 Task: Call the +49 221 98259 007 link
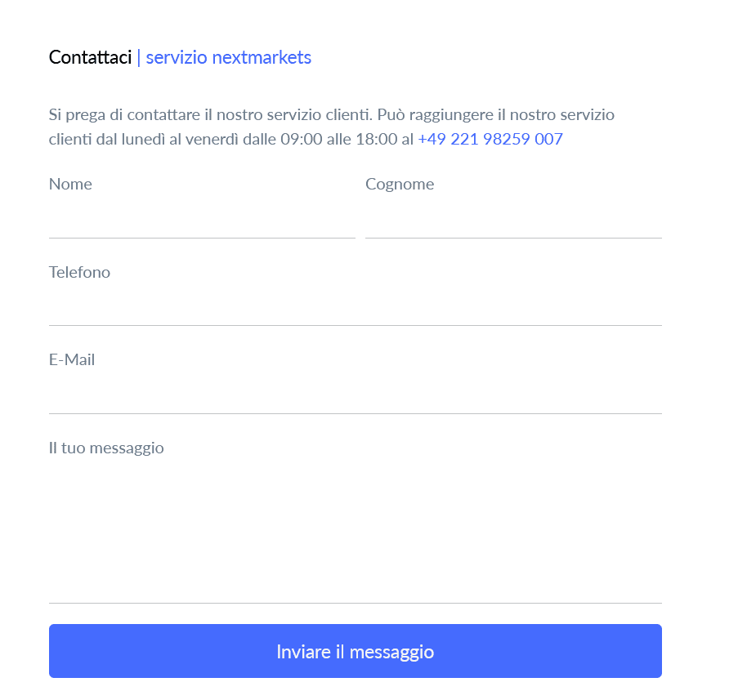tap(490, 139)
